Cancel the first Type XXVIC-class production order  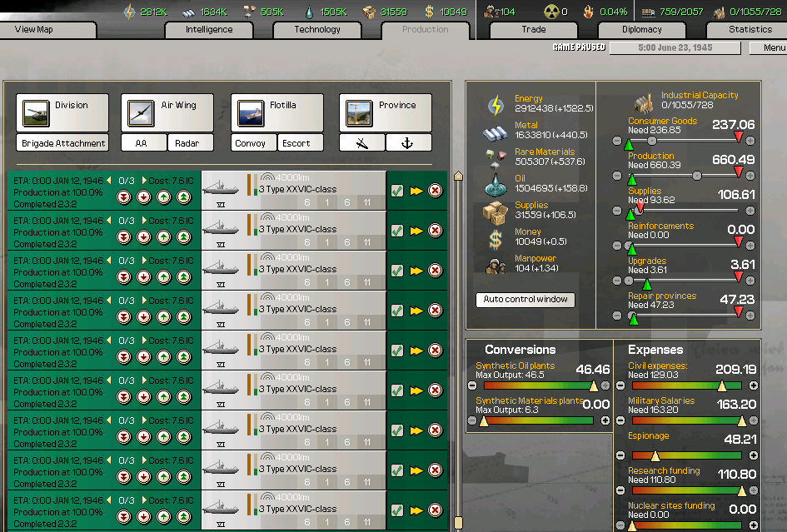point(435,191)
